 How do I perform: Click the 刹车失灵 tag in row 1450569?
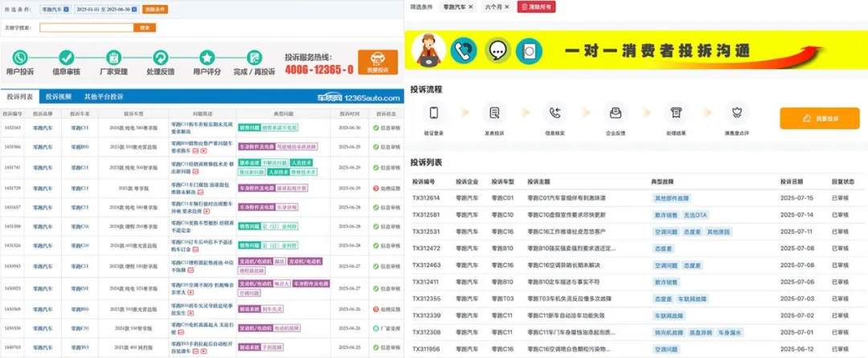[272, 309]
